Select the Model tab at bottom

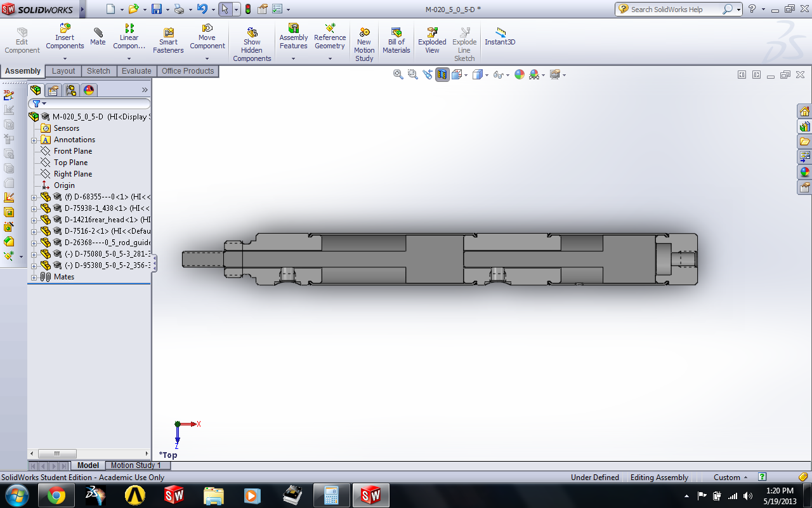point(88,465)
